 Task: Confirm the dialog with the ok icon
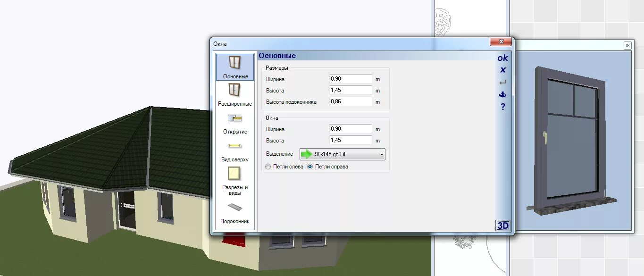(503, 58)
